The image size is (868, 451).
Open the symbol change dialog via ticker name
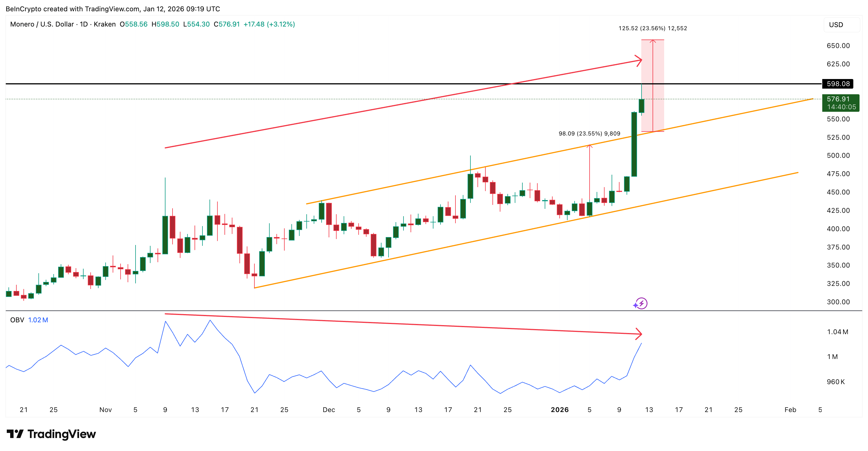42,24
